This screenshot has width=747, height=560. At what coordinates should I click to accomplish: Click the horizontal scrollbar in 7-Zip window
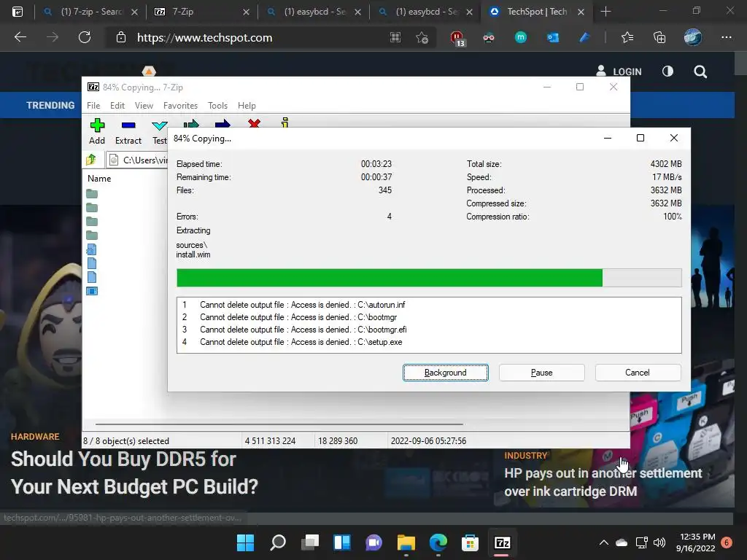click(x=279, y=424)
